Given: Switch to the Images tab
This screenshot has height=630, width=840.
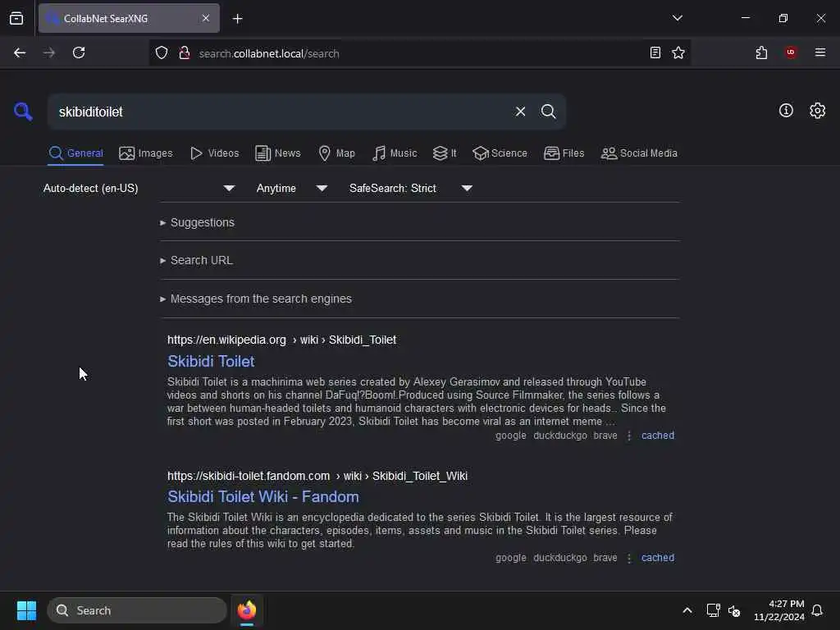Looking at the screenshot, I should click(x=146, y=153).
